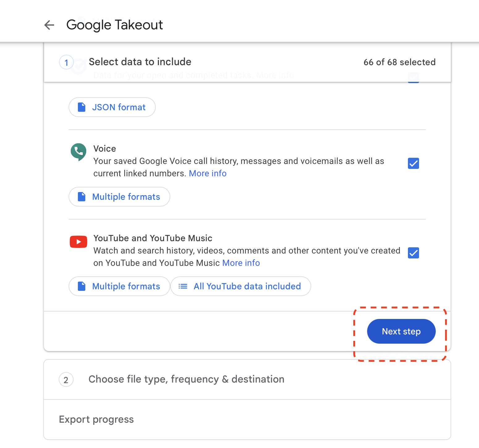
Task: Click the list icon in All YouTube data
Action: click(183, 286)
